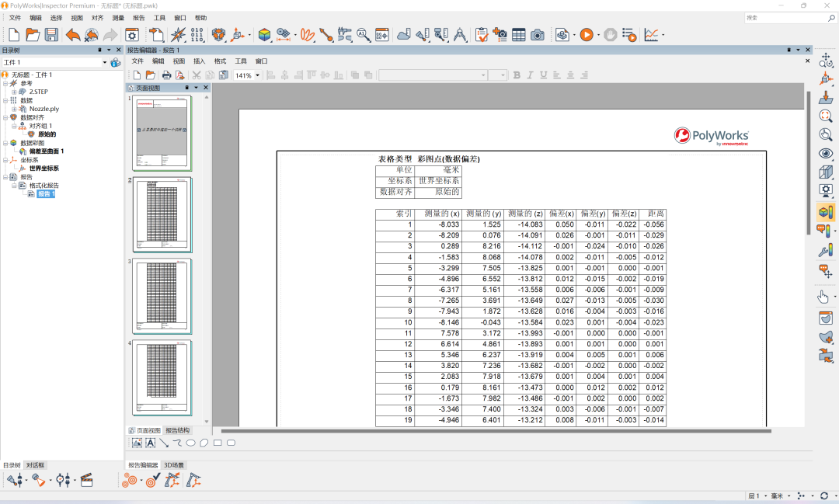The width and height of the screenshot is (839, 504).
Task: Select the text annotation tool
Action: pyautogui.click(x=150, y=443)
